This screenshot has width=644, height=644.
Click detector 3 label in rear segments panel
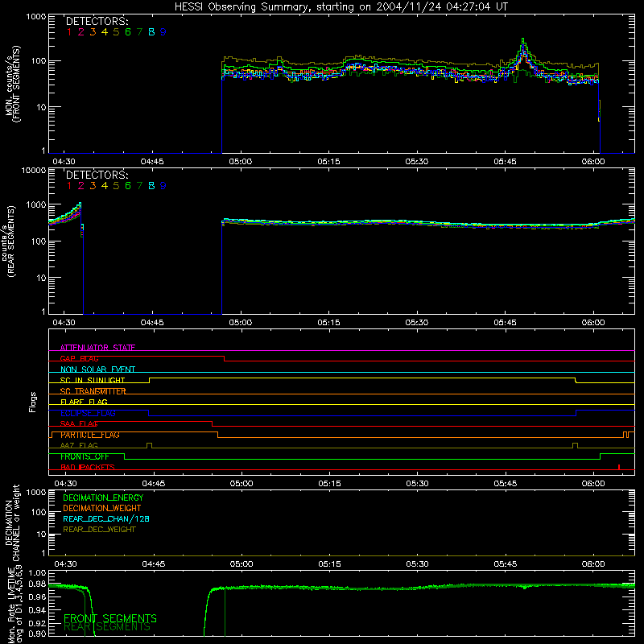93,186
